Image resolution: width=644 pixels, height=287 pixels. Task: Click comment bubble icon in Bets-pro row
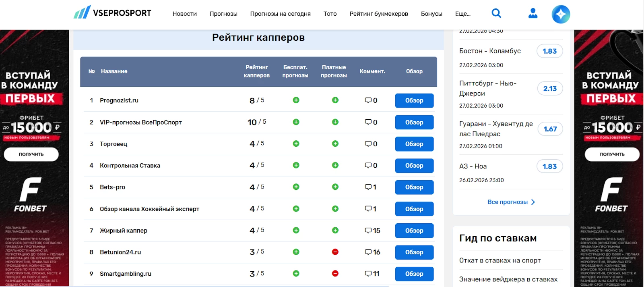[368, 187]
